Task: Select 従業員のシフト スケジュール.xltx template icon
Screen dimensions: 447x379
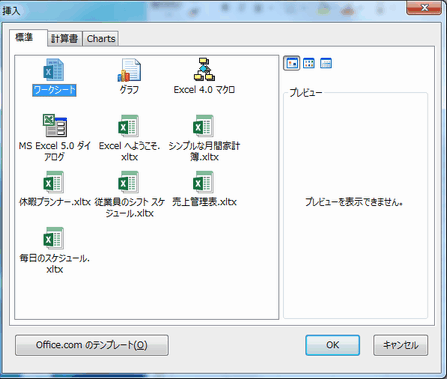Action: (128, 182)
